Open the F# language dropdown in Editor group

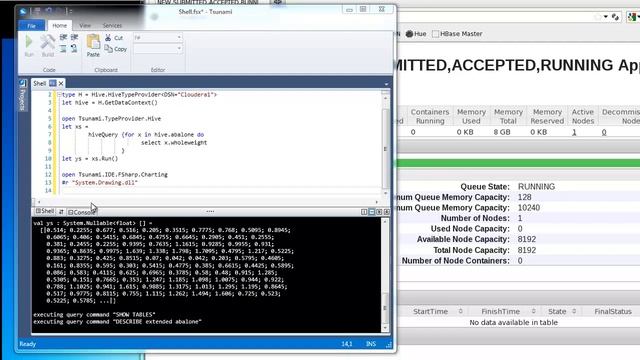coord(179,38)
